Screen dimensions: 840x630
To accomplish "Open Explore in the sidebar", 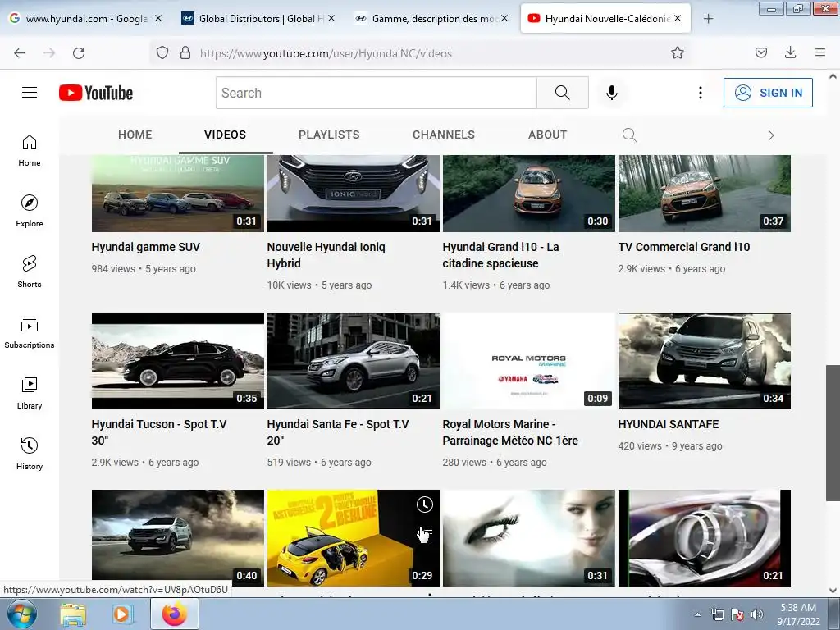I will [x=30, y=211].
